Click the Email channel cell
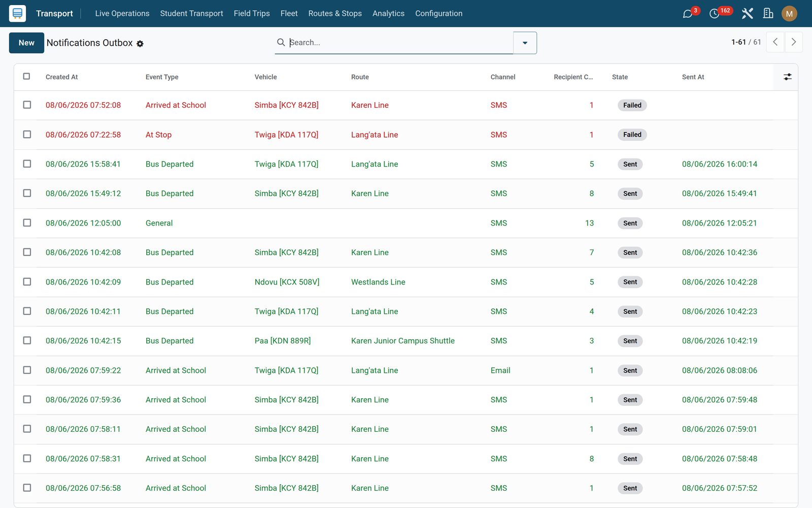 [500, 370]
